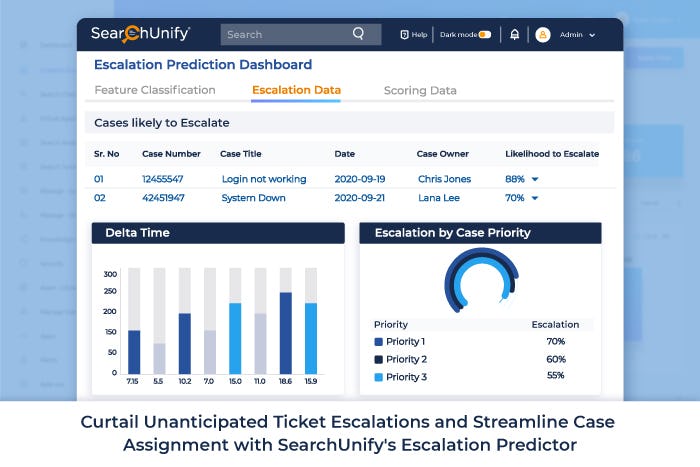
Task: Click the search magnifier icon
Action: pyautogui.click(x=358, y=33)
